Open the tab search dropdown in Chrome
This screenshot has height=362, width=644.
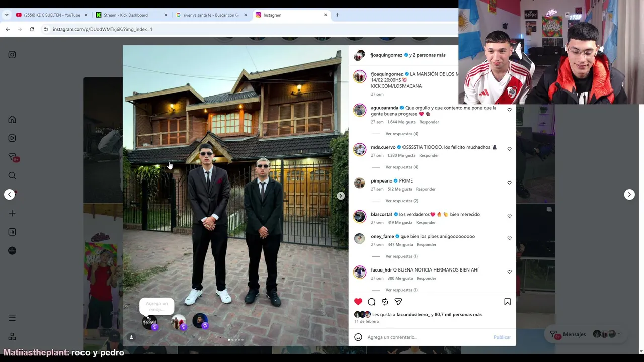pyautogui.click(x=7, y=15)
